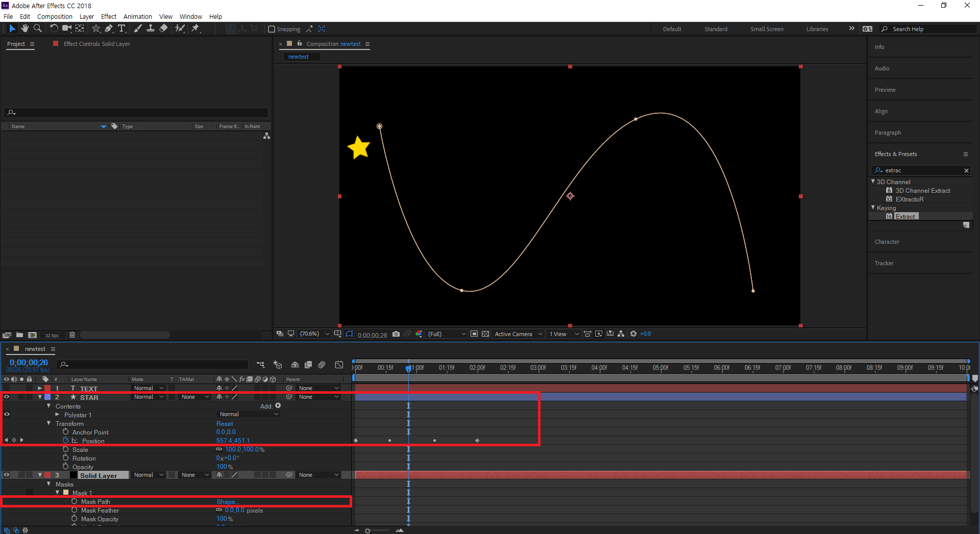Image resolution: width=980 pixels, height=534 pixels.
Task: Switch to Effect Controls Solid Layer tab
Action: tap(96, 44)
